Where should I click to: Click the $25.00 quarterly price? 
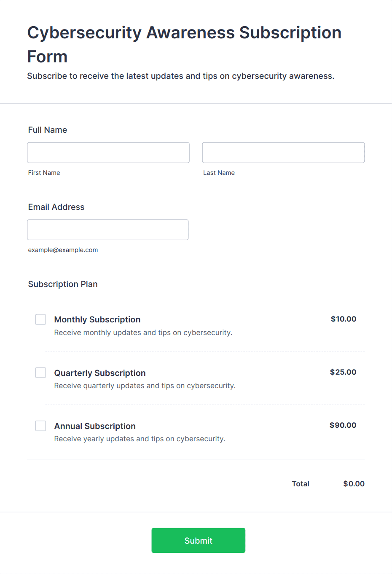click(x=343, y=372)
